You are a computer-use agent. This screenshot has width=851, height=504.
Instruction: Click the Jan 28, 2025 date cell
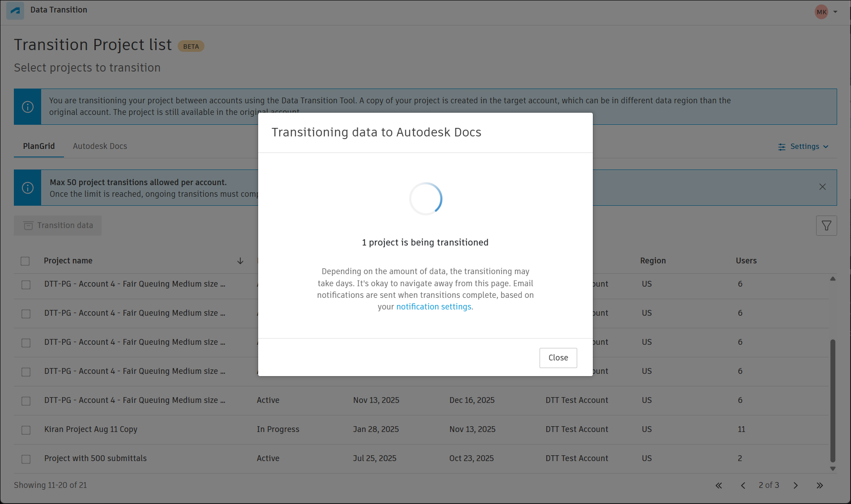click(x=376, y=429)
